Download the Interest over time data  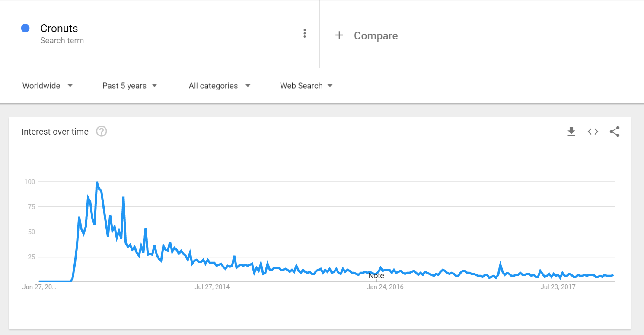[x=571, y=132]
